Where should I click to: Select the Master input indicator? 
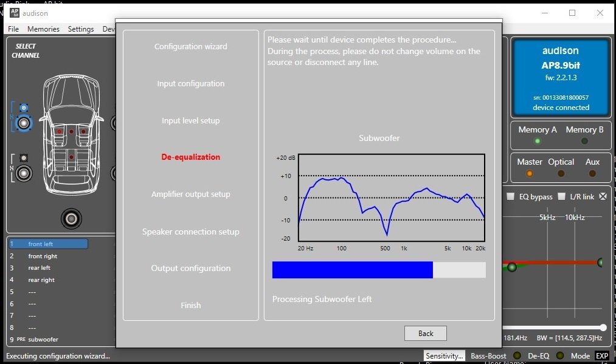(530, 173)
